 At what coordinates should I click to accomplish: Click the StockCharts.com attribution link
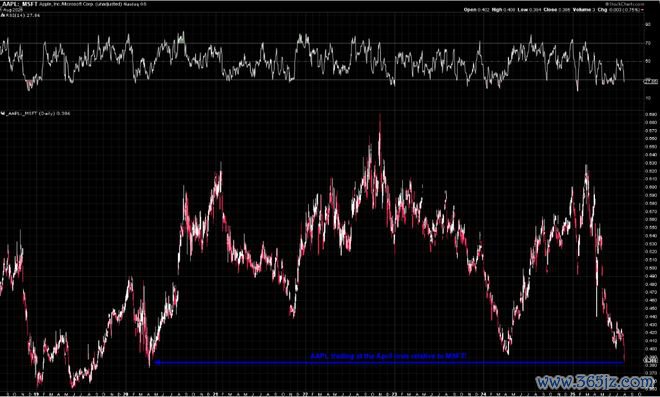pos(625,4)
